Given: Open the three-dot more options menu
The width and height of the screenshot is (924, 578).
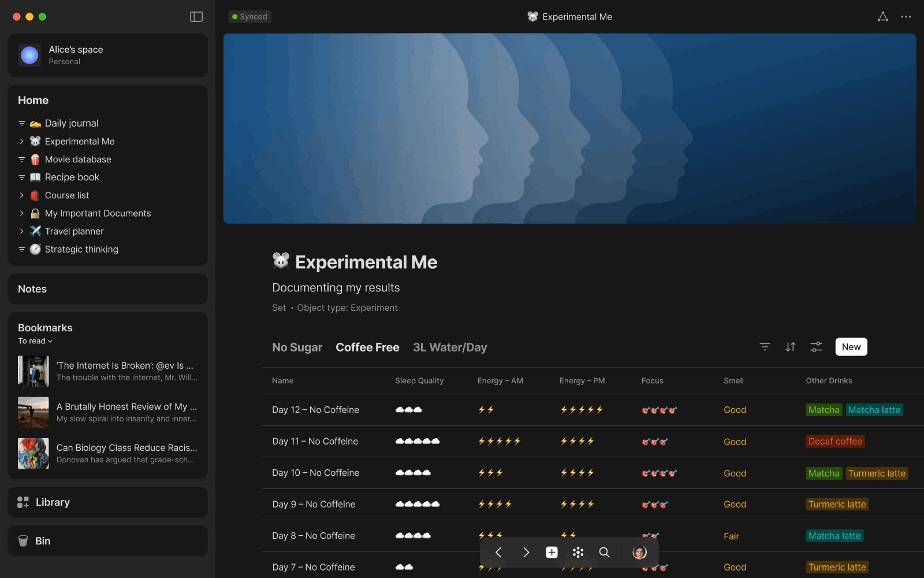Looking at the screenshot, I should pyautogui.click(x=906, y=17).
